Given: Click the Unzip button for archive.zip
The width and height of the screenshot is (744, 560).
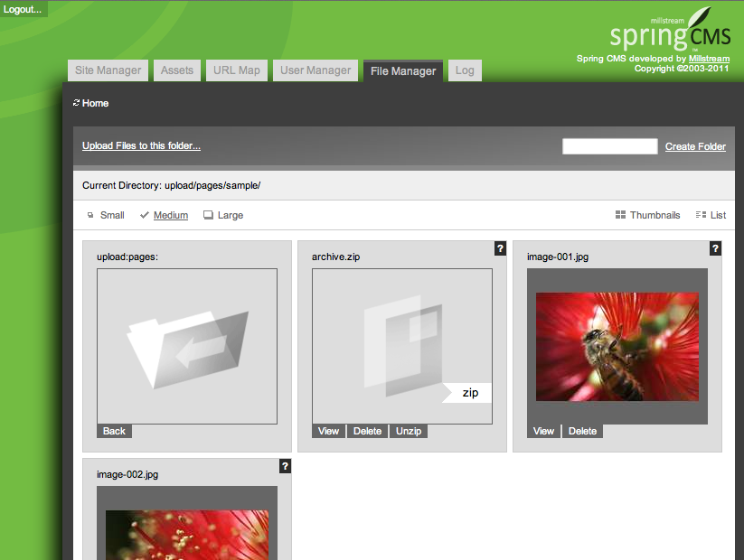Looking at the screenshot, I should [409, 431].
